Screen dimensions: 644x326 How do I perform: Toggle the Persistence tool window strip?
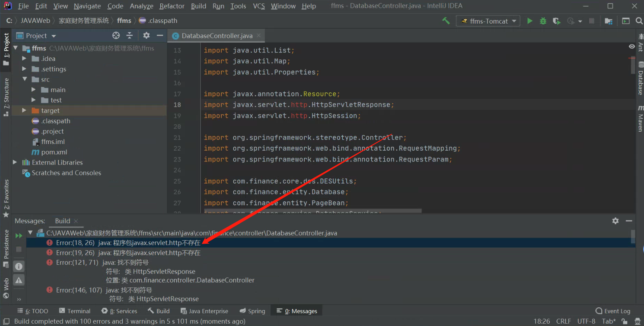coord(6,248)
